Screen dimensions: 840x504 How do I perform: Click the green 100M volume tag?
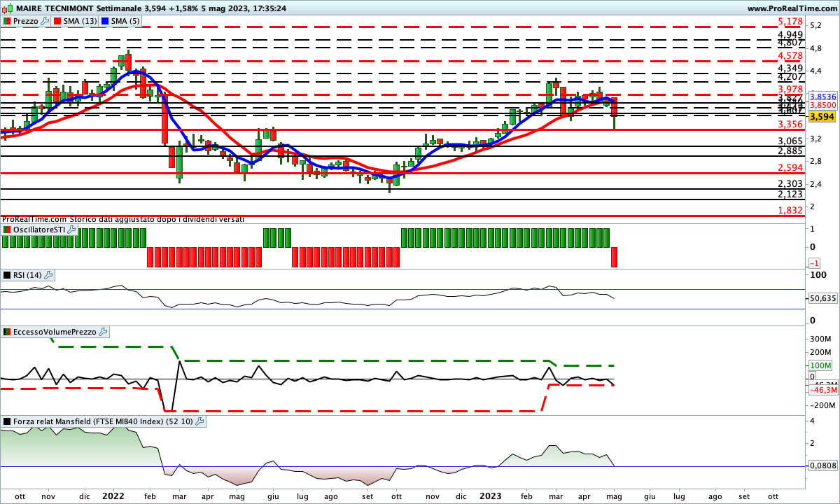[x=820, y=365]
